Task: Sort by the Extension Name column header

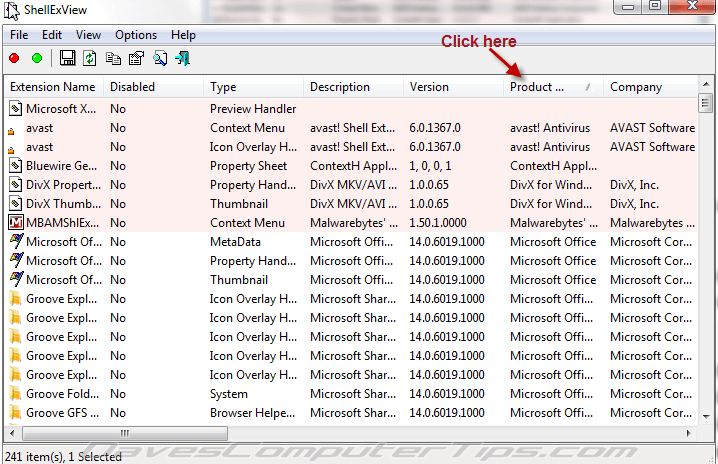Action: 54,87
